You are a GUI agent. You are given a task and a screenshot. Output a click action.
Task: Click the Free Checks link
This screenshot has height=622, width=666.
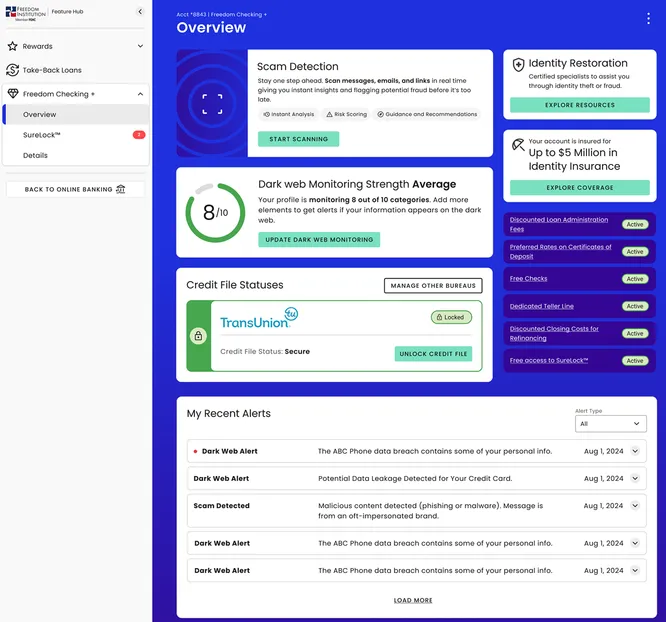(529, 279)
